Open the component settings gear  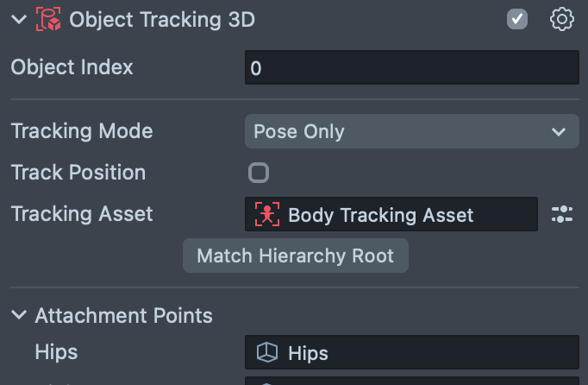point(561,19)
